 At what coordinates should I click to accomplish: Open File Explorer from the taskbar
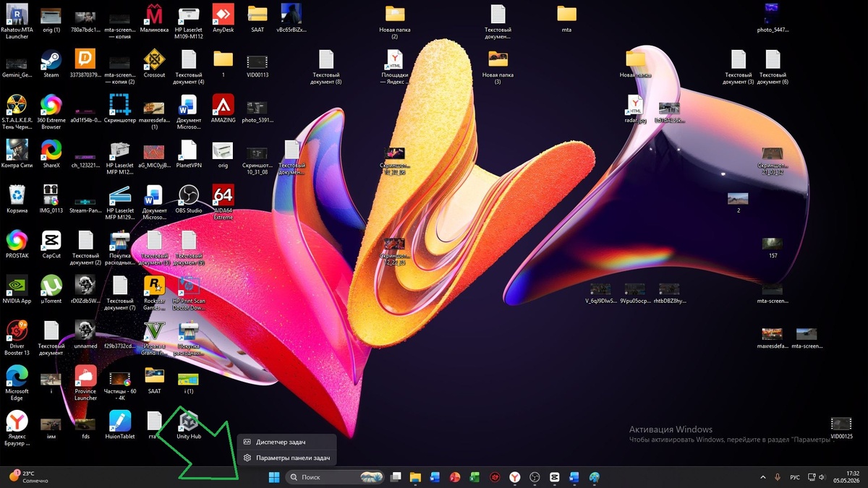[415, 477]
